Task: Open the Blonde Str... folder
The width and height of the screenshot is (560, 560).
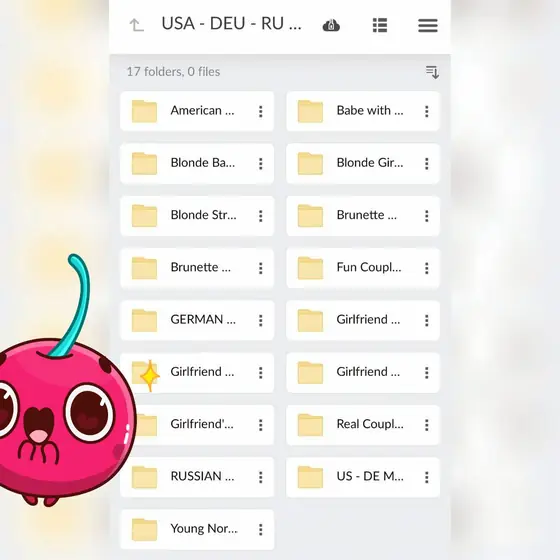Action: click(x=197, y=216)
